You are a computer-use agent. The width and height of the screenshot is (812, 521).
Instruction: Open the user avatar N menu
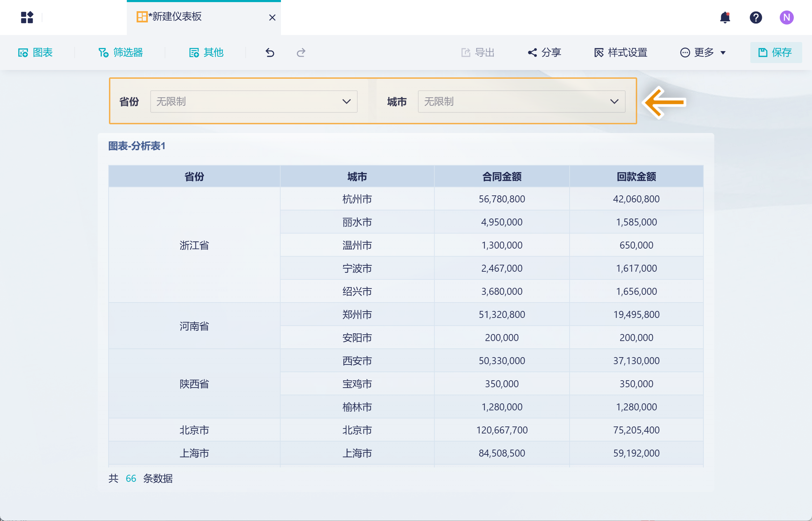click(786, 17)
